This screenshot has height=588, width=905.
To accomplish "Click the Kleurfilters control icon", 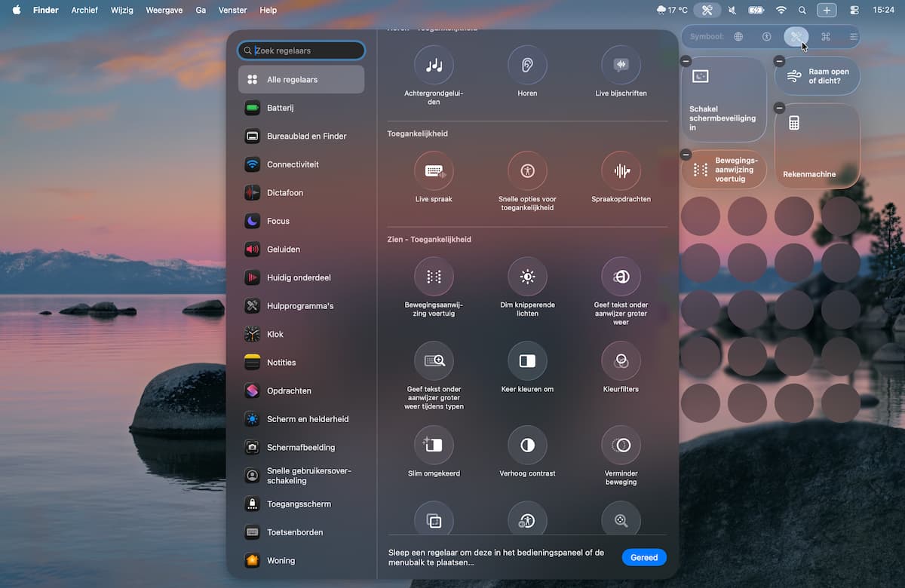I will (x=621, y=360).
